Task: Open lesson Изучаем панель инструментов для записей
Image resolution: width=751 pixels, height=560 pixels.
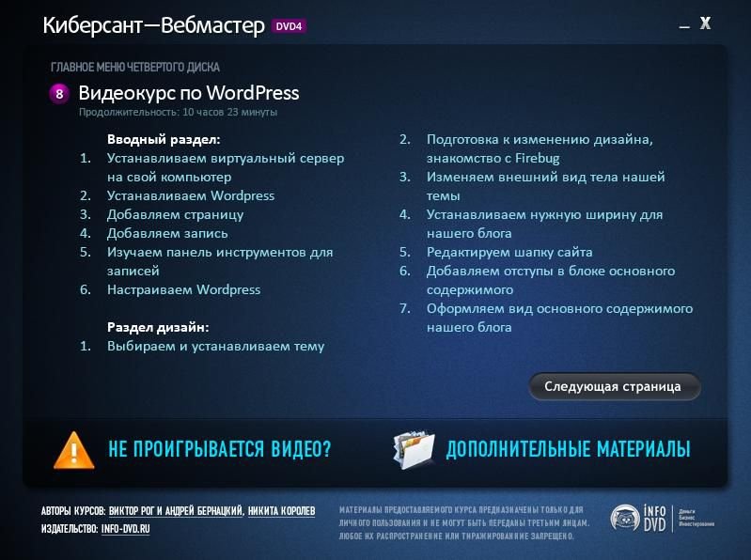Action: pyautogui.click(x=220, y=261)
